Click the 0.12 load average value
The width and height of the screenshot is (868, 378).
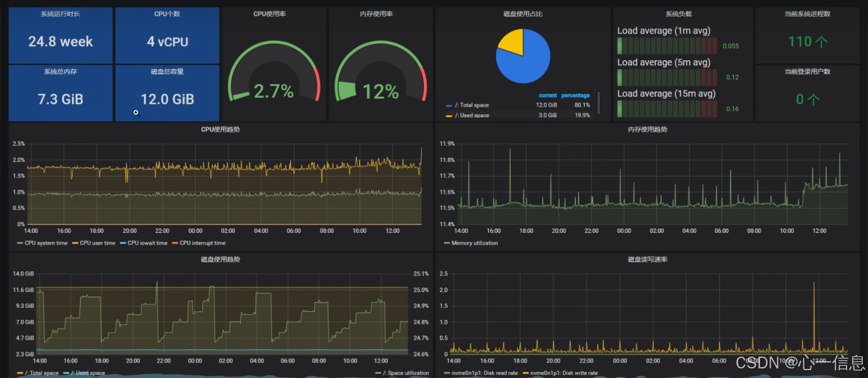tap(732, 78)
